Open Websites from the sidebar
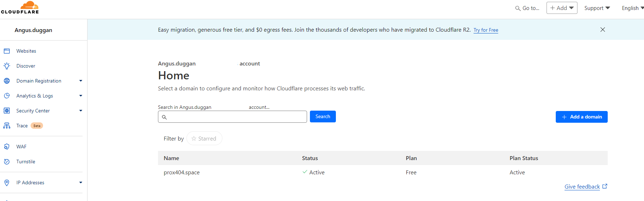644x201 pixels. click(26, 51)
